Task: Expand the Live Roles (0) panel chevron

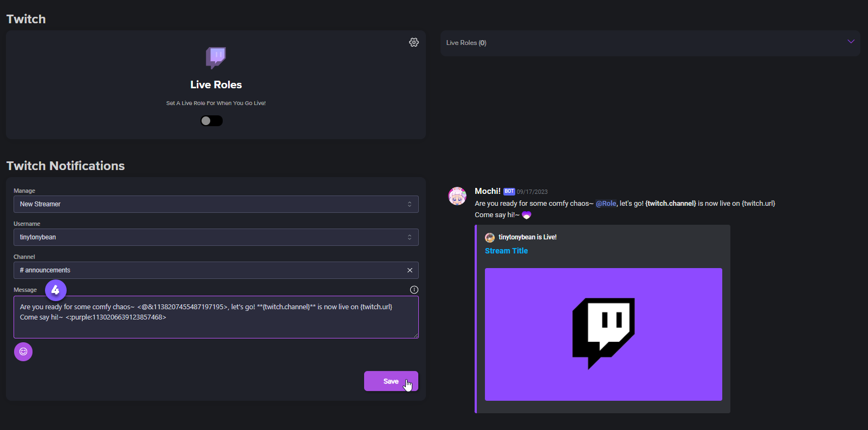Action: coord(851,42)
